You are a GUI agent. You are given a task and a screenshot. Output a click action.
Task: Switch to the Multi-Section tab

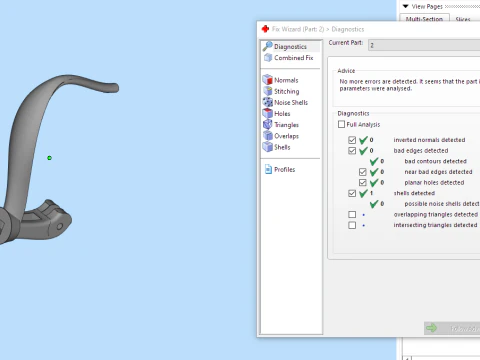(x=424, y=19)
